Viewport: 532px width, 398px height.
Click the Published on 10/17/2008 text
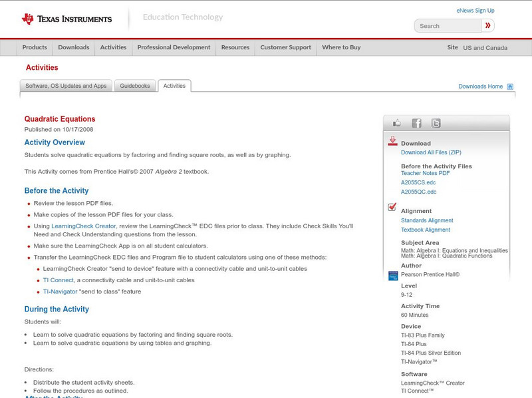point(59,129)
